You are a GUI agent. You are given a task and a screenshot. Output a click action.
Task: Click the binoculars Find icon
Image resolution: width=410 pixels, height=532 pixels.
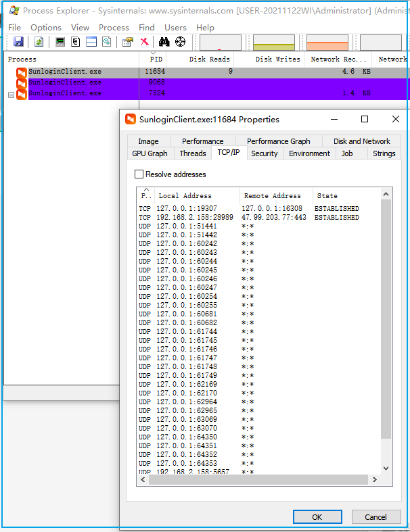pyautogui.click(x=164, y=42)
